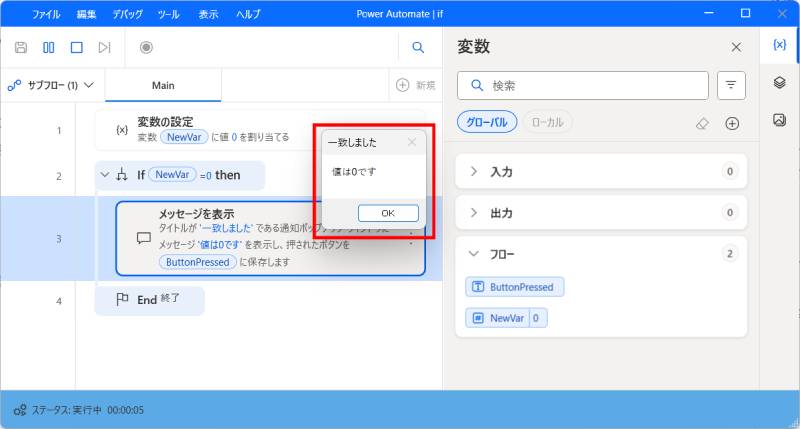
Task: Click the Save flow icon
Action: point(21,47)
